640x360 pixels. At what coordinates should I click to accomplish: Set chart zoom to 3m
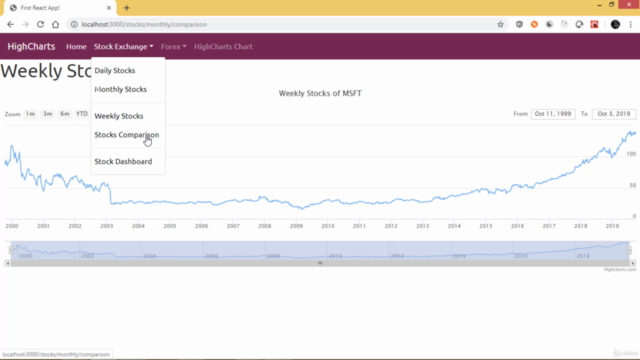pos(48,114)
